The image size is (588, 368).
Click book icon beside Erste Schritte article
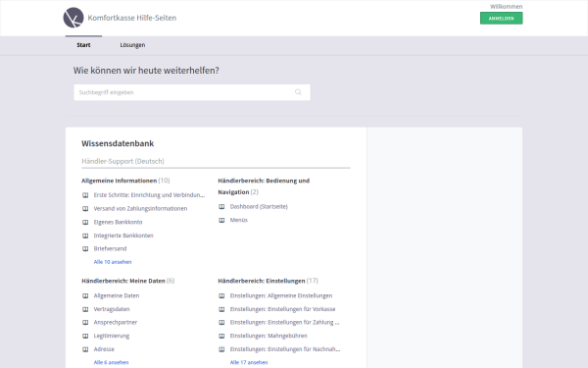point(85,195)
